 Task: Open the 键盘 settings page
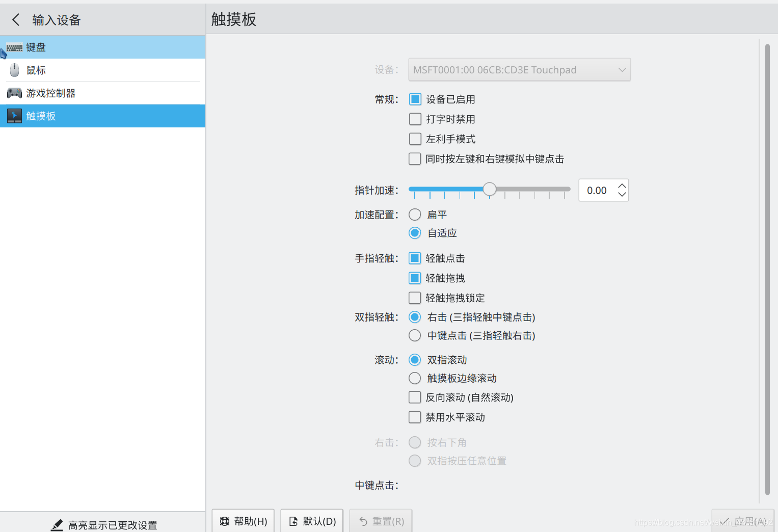(103, 47)
